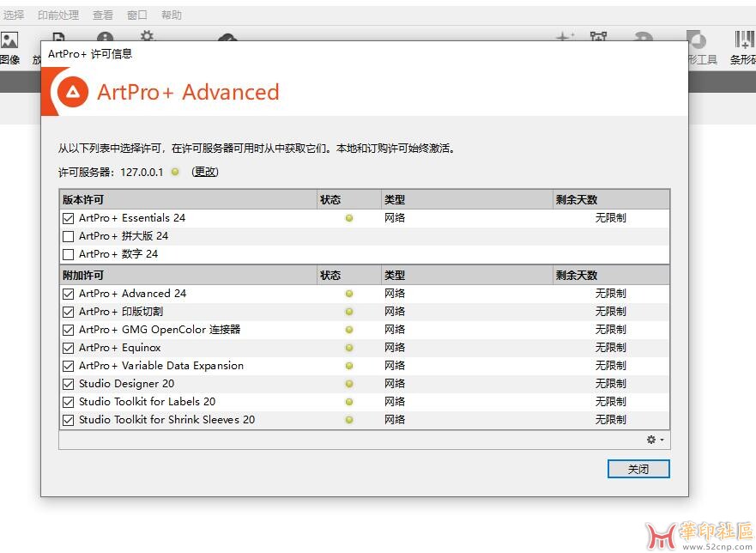Open the gear settings menu below license table

click(655, 440)
